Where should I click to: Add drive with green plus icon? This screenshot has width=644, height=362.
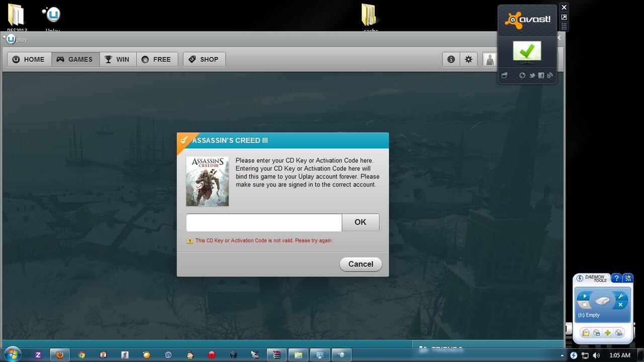[608, 333]
